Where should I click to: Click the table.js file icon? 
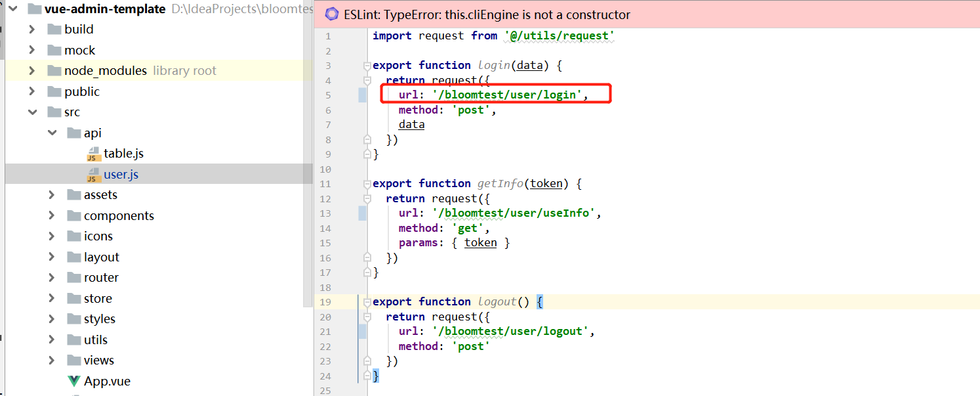point(93,154)
